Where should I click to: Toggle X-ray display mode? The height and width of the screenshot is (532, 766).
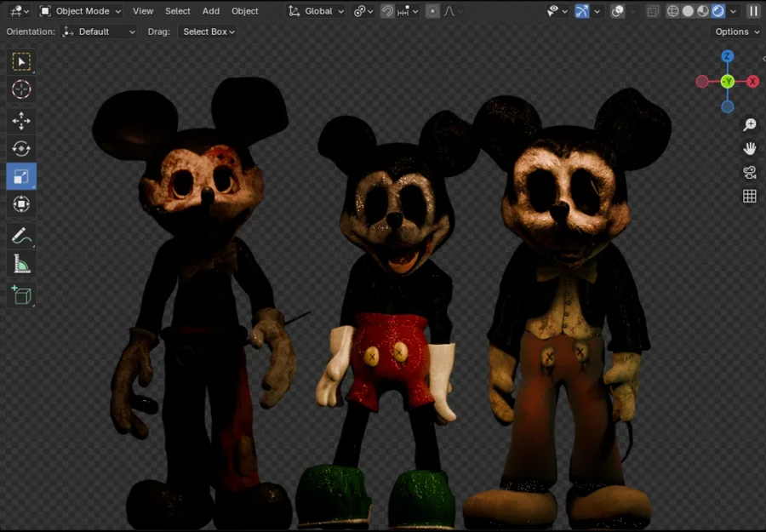click(653, 11)
